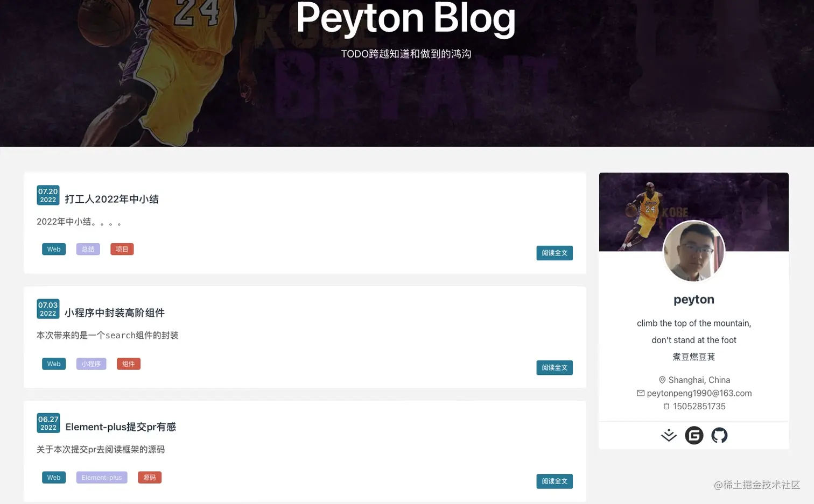814x504 pixels.
Task: Click the email peytonpeng1990@163.com
Action: pos(699,393)
